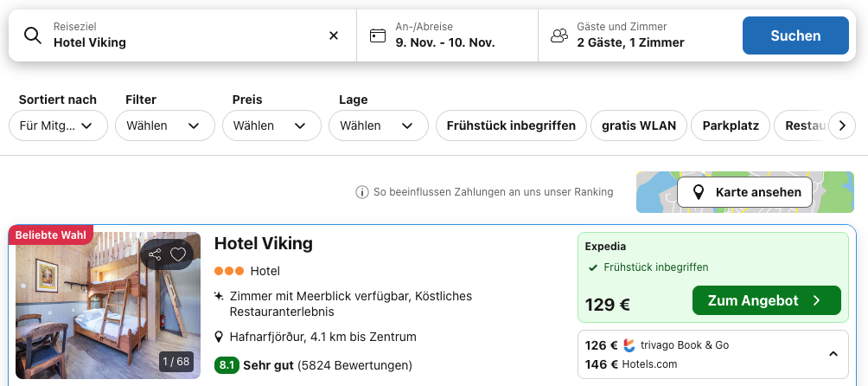Toggle the Parkplatz filter chip
Screen dimensions: 868x386
click(x=731, y=125)
